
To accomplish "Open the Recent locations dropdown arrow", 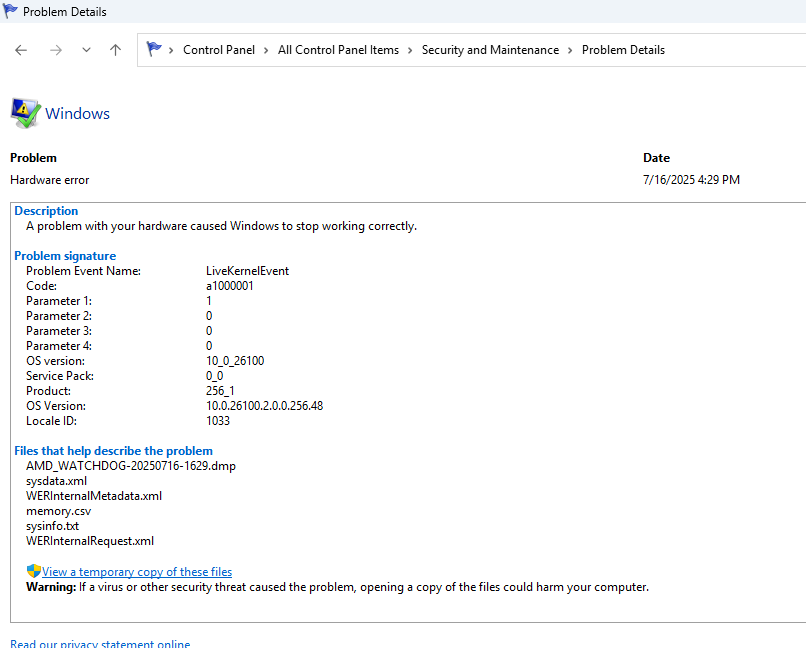I will (x=86, y=50).
